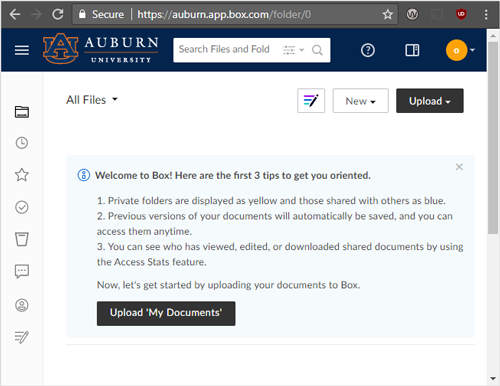This screenshot has height=386, width=500.
Task: Click the browser forward arrow
Action: click(x=36, y=14)
